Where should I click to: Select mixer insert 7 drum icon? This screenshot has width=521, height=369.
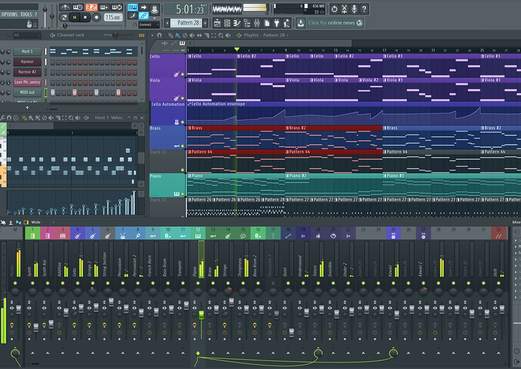(x=123, y=236)
